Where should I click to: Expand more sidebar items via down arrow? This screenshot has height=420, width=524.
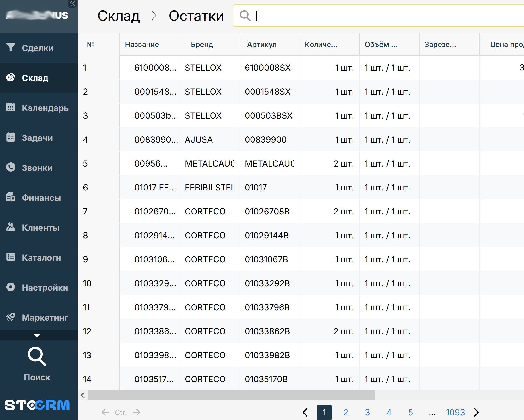point(37,336)
